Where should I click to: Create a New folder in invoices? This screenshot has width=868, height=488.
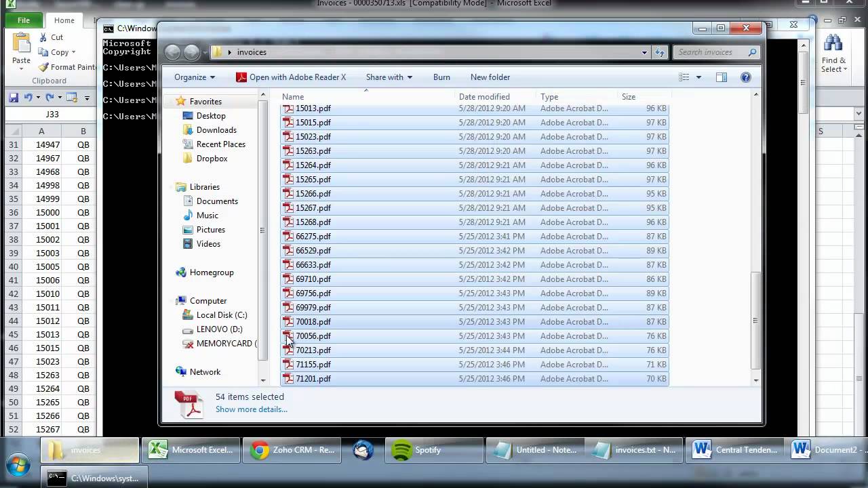click(x=490, y=77)
